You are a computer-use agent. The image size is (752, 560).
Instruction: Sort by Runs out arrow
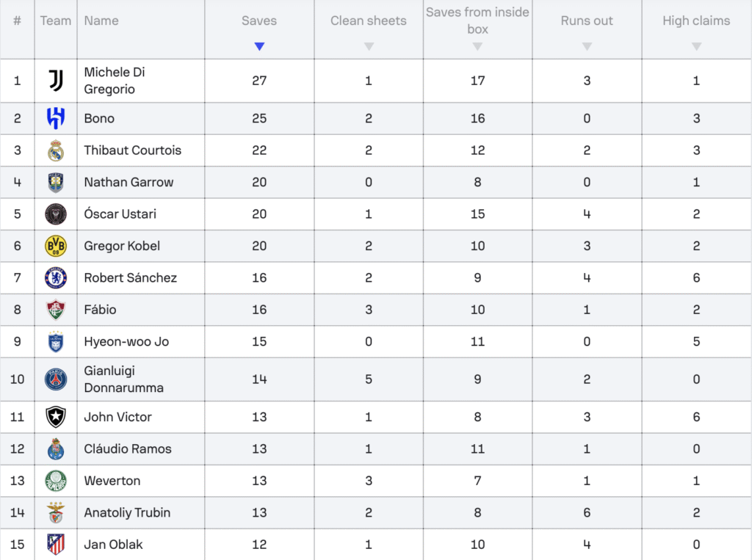(x=587, y=46)
